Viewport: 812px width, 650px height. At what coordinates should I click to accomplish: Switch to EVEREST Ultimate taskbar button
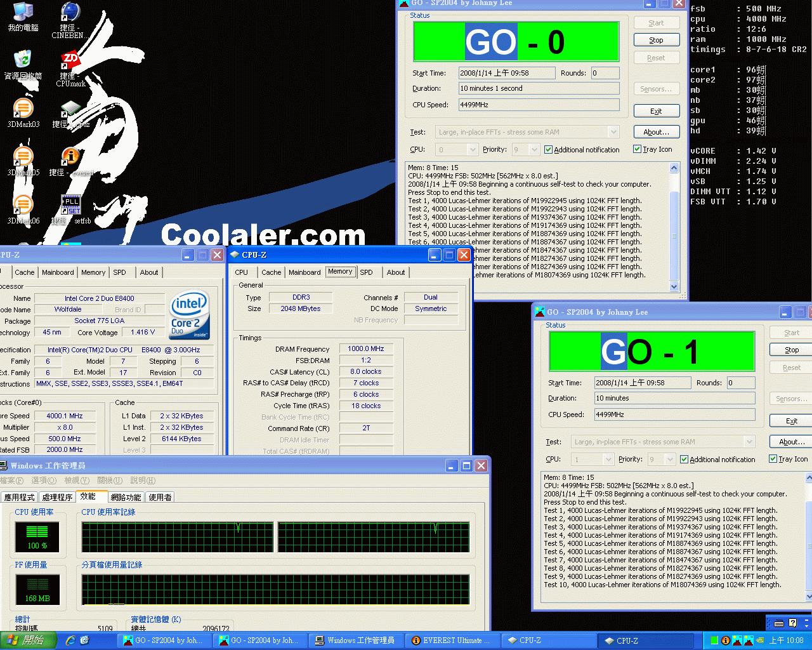point(452,640)
